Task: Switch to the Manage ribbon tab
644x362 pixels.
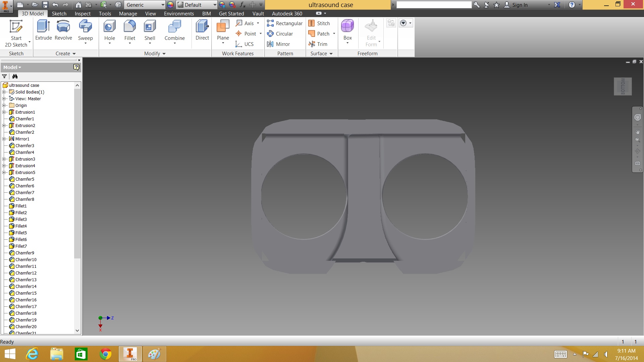Action: coord(128,13)
